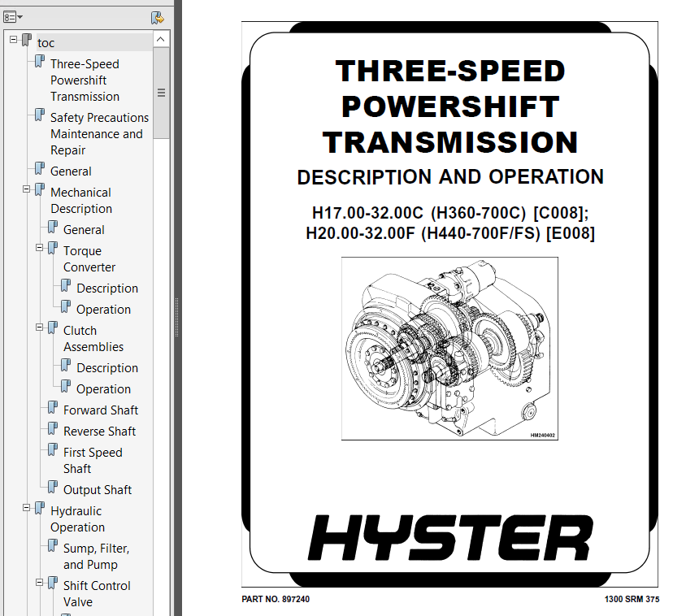Click the transmission illustration on cover page
The width and height of the screenshot is (686, 616).
click(449, 349)
